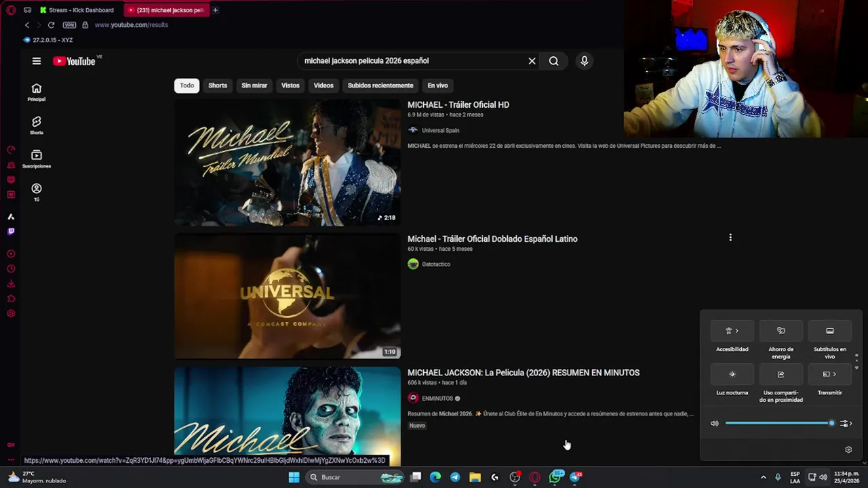Image resolution: width=868 pixels, height=488 pixels.
Task: Click the taskbar microphone tray icon
Action: 778,477
